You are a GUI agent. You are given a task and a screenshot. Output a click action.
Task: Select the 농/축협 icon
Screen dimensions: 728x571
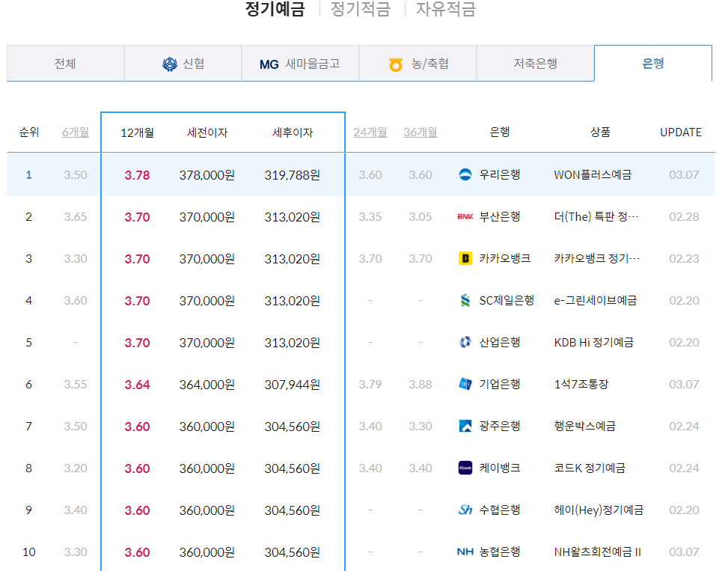coord(394,63)
